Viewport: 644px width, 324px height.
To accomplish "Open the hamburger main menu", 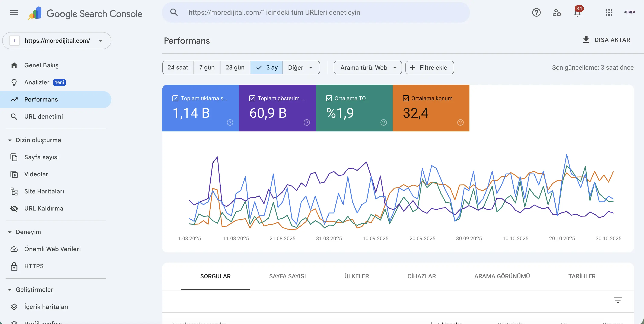I will (x=14, y=12).
